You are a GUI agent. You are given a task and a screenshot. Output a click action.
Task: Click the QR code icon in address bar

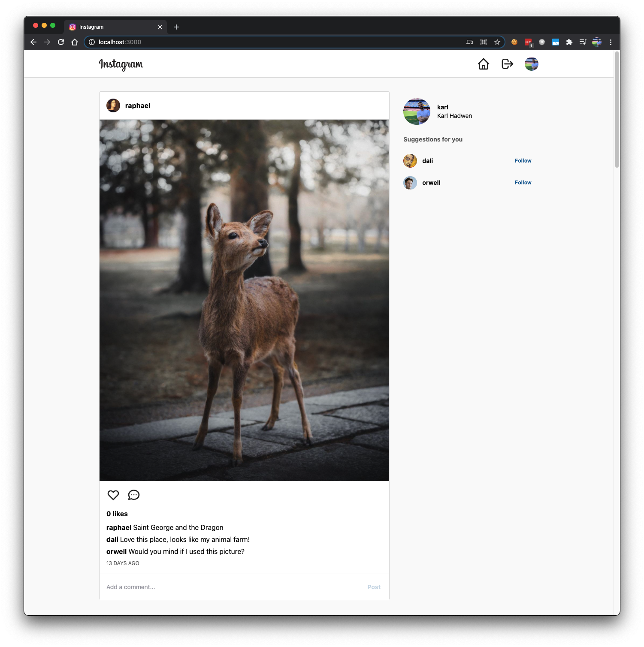(483, 42)
